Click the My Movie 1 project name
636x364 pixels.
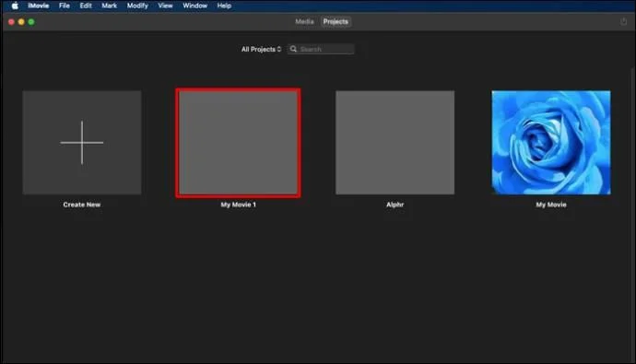238,205
